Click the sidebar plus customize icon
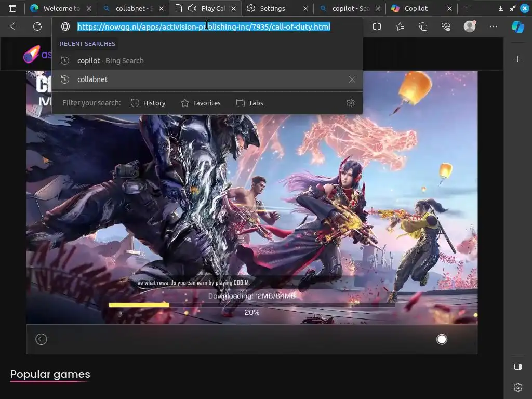This screenshot has width=532, height=399. (518, 59)
